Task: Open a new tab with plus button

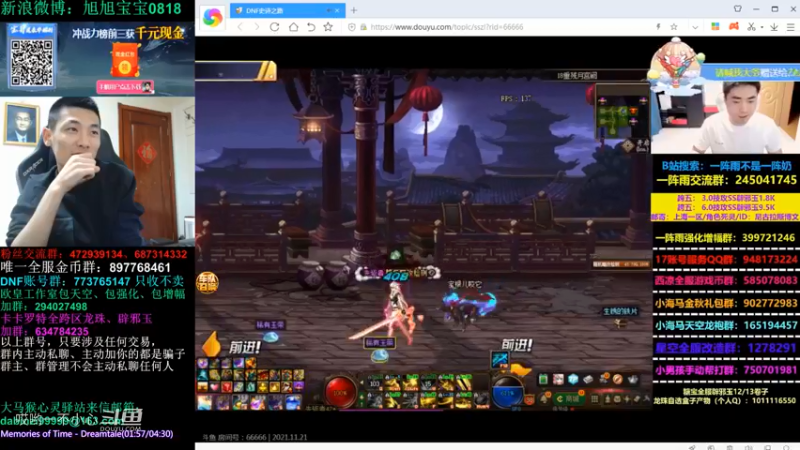Action: tap(354, 10)
